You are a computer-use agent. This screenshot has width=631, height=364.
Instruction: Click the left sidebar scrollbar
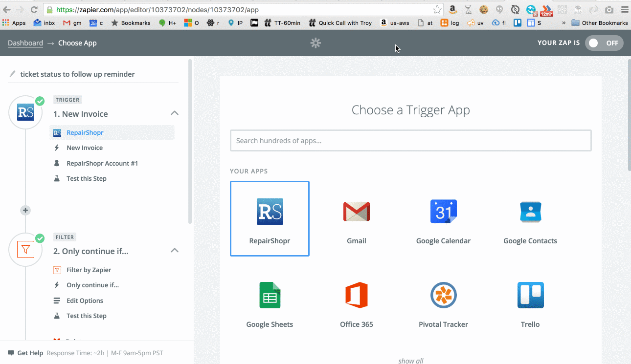[x=190, y=142]
